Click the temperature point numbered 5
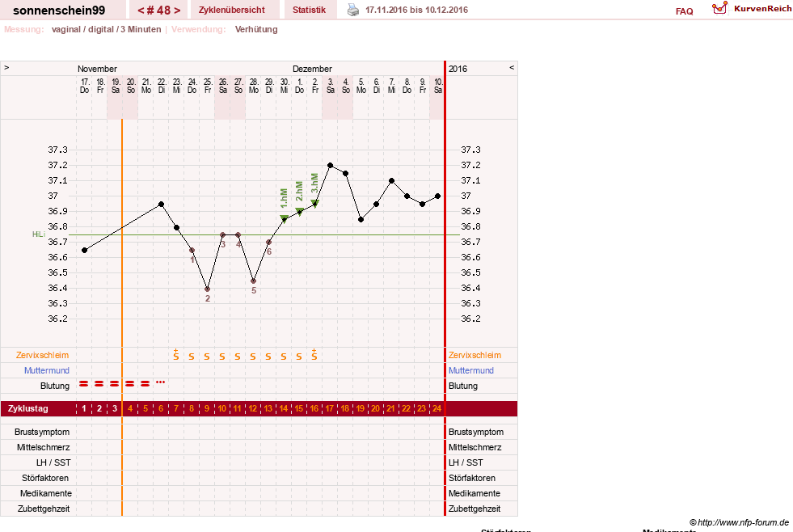The height and width of the screenshot is (532, 793). coord(253,281)
